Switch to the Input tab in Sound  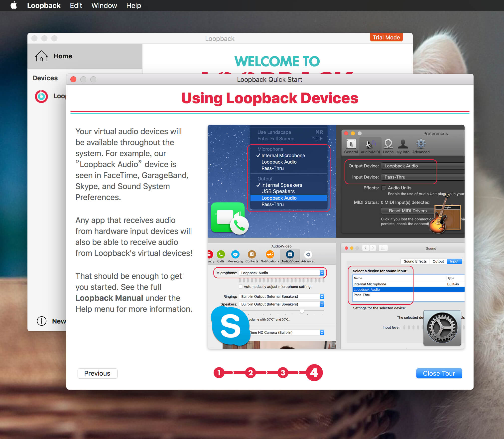click(x=454, y=261)
